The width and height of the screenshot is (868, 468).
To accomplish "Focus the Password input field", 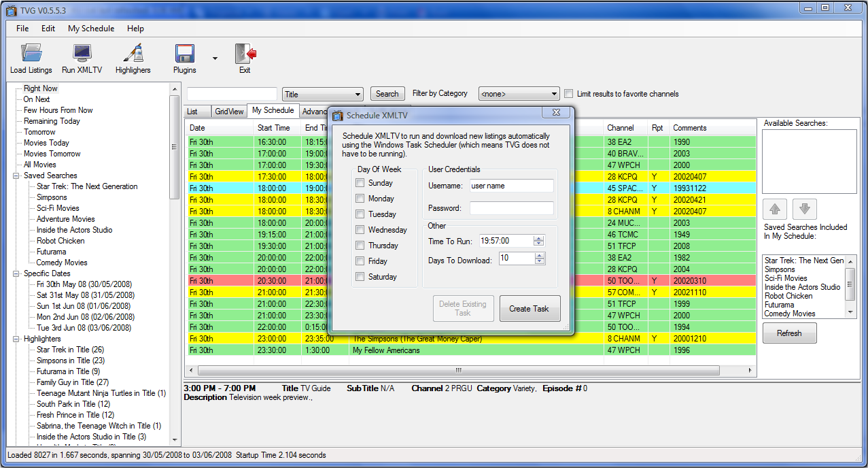I will point(511,208).
